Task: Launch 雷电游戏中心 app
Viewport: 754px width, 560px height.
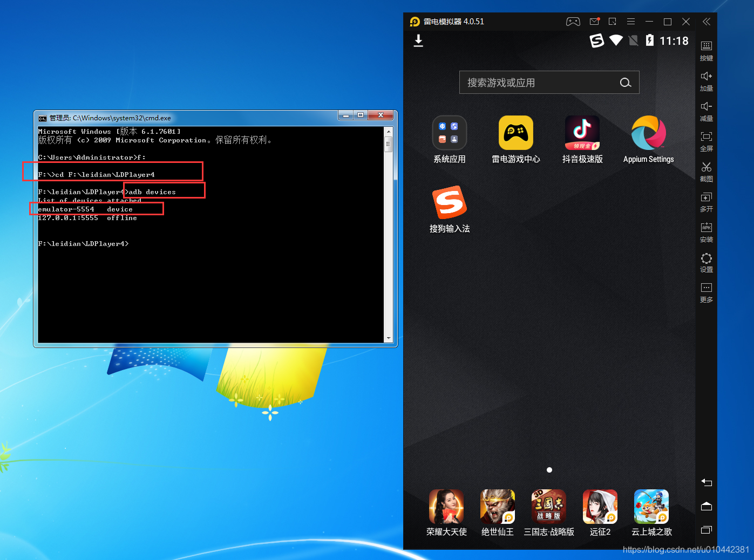Action: point(515,133)
